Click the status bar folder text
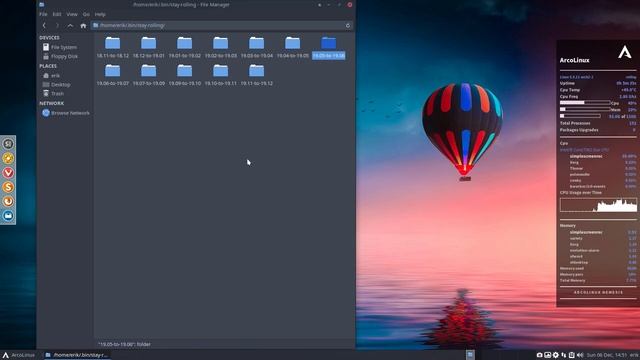 pyautogui.click(x=124, y=344)
